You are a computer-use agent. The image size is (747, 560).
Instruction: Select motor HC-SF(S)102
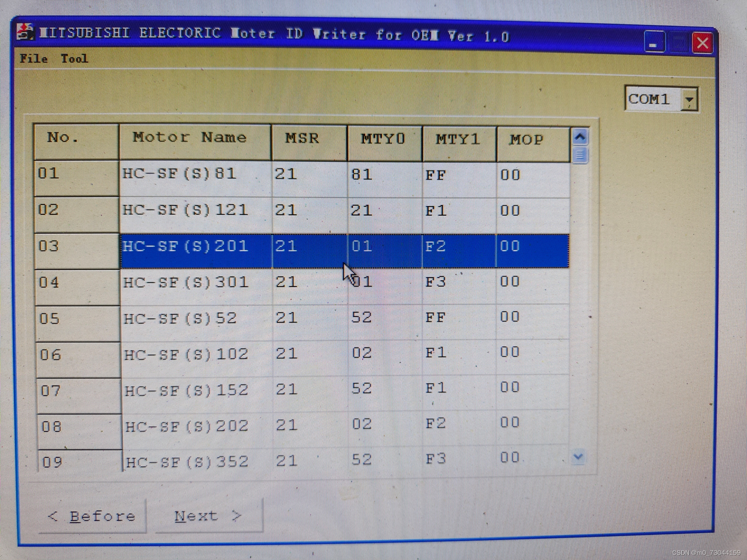tap(197, 358)
